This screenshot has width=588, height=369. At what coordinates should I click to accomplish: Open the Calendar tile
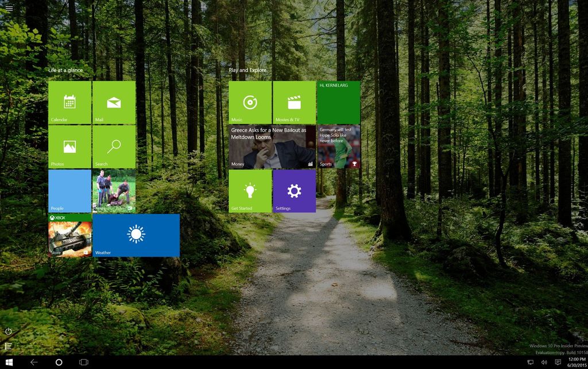point(69,102)
